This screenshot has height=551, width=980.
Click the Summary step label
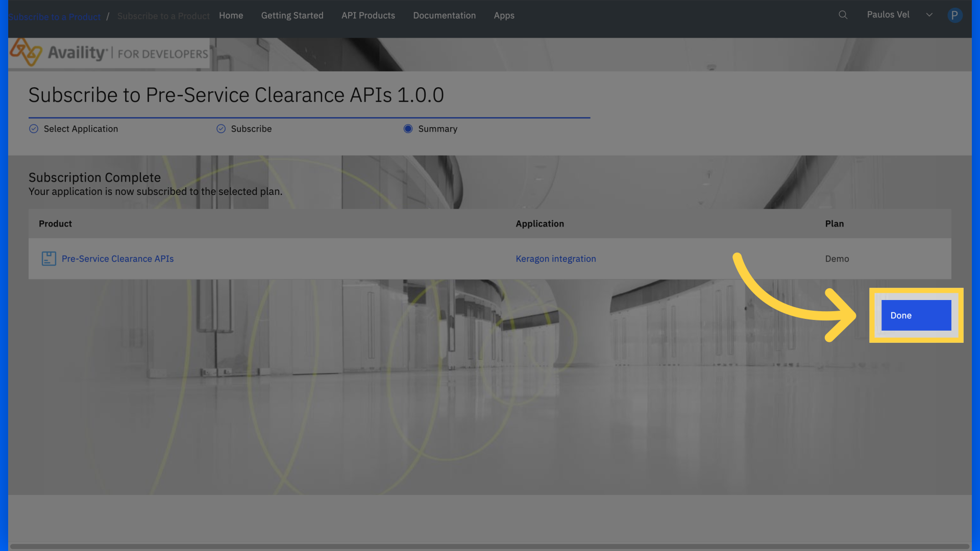click(x=438, y=129)
